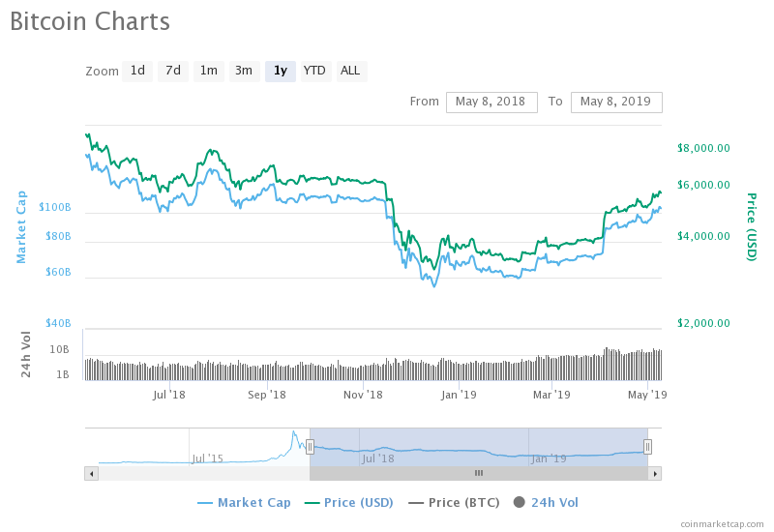The width and height of the screenshot is (774, 532).
Task: Click the Sep '18 axis label
Action: pyautogui.click(x=267, y=395)
